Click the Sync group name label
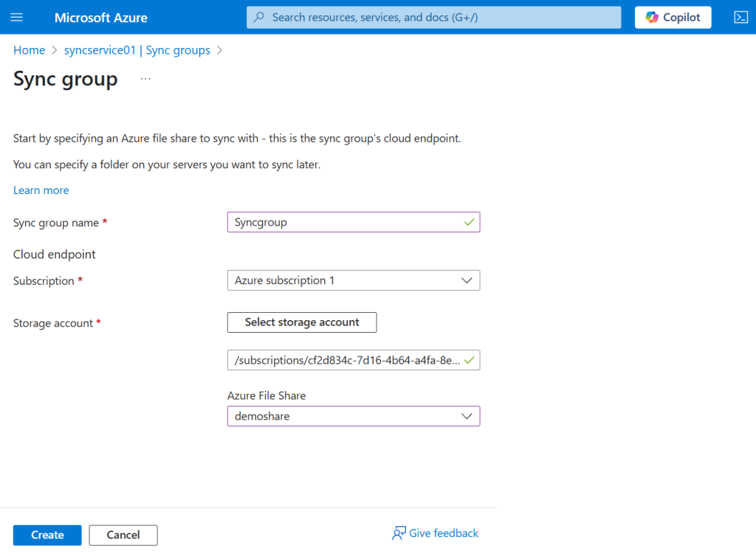 pyautogui.click(x=56, y=223)
